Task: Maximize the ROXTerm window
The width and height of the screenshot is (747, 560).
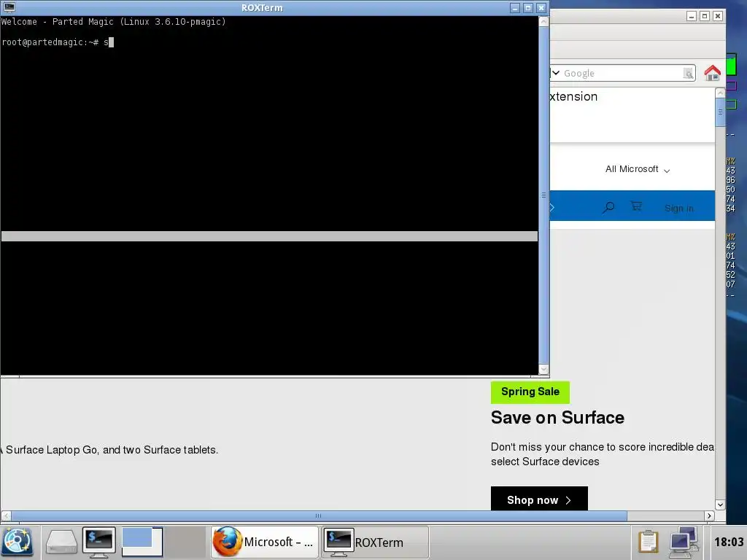Action: click(528, 7)
